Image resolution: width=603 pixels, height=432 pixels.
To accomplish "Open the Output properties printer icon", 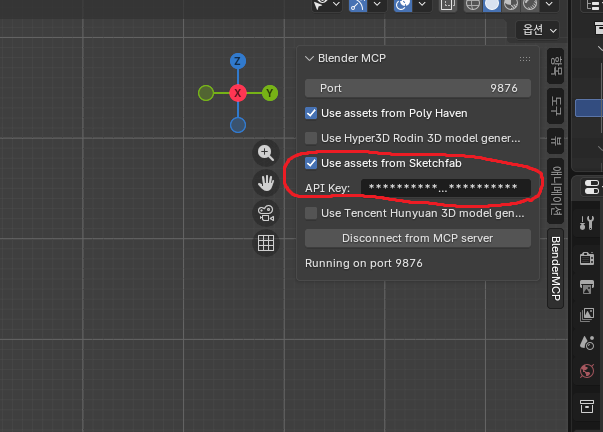I will point(587,287).
